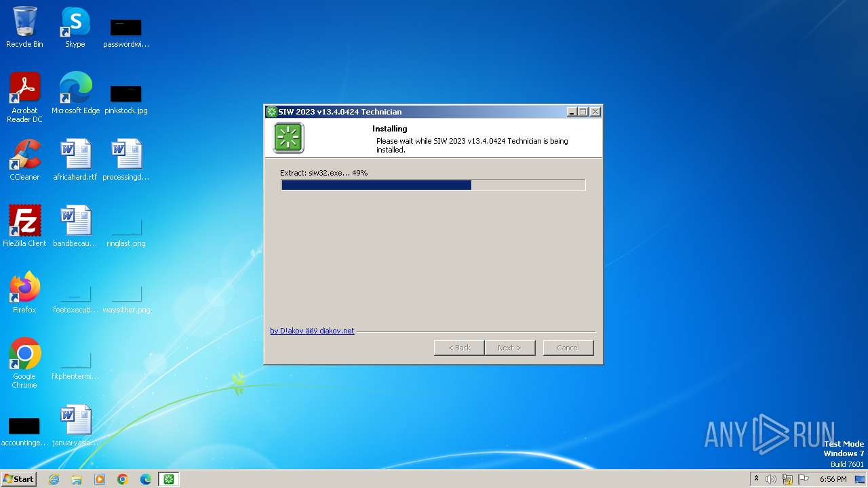The image size is (868, 488).
Task: Open the network tray icon
Action: click(787, 479)
